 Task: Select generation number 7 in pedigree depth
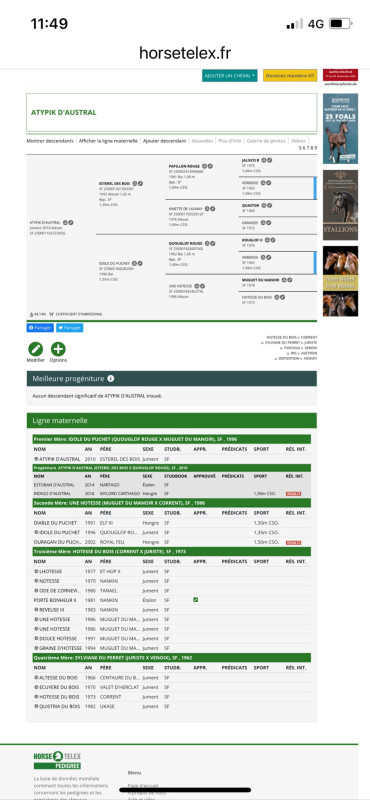tap(307, 147)
